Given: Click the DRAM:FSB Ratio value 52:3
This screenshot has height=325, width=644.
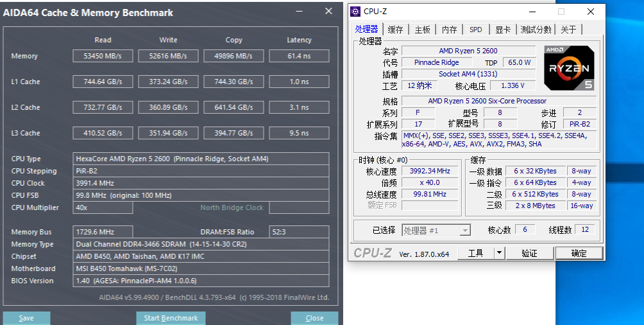Looking at the screenshot, I should click(x=299, y=232).
